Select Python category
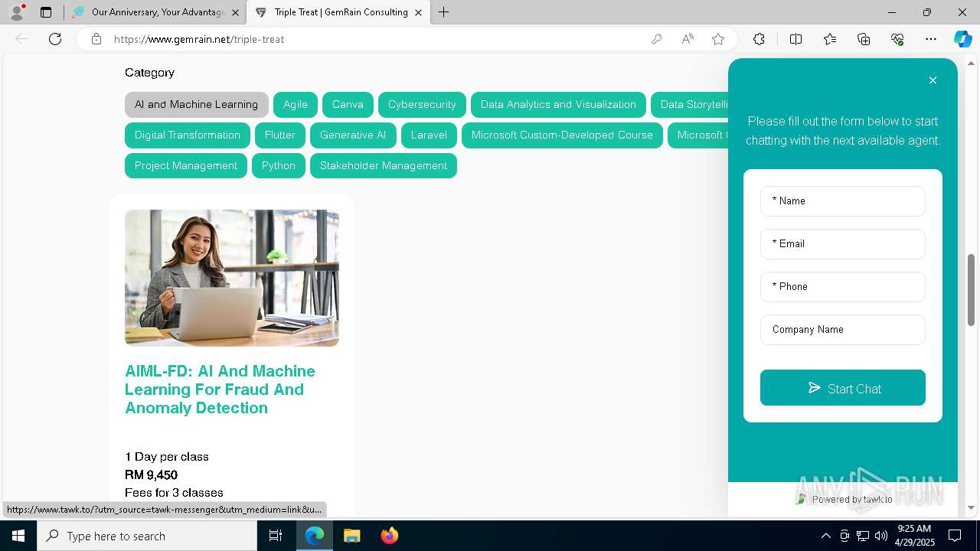Screen dimensions: 980x551 [x=279, y=166]
